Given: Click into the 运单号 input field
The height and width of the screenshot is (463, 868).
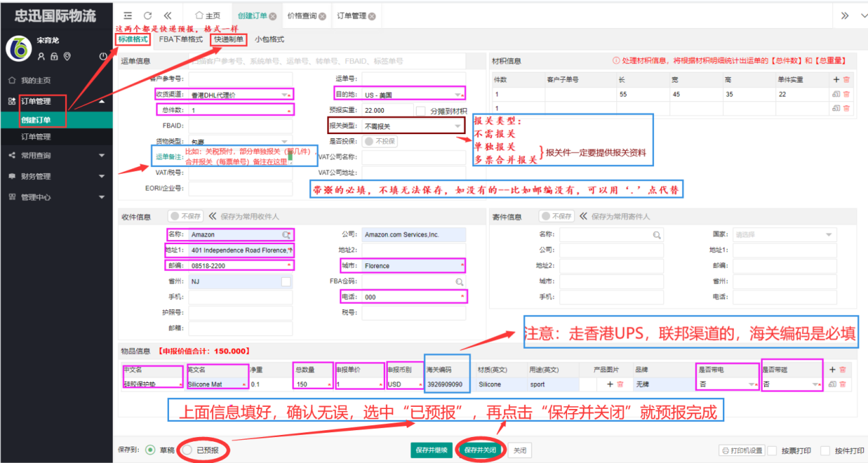Looking at the screenshot, I should (414, 79).
